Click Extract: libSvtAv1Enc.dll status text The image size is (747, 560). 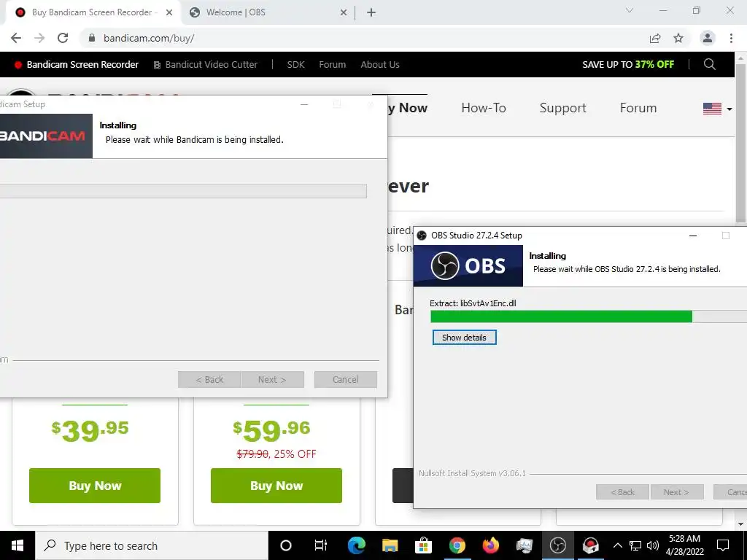coord(473,303)
